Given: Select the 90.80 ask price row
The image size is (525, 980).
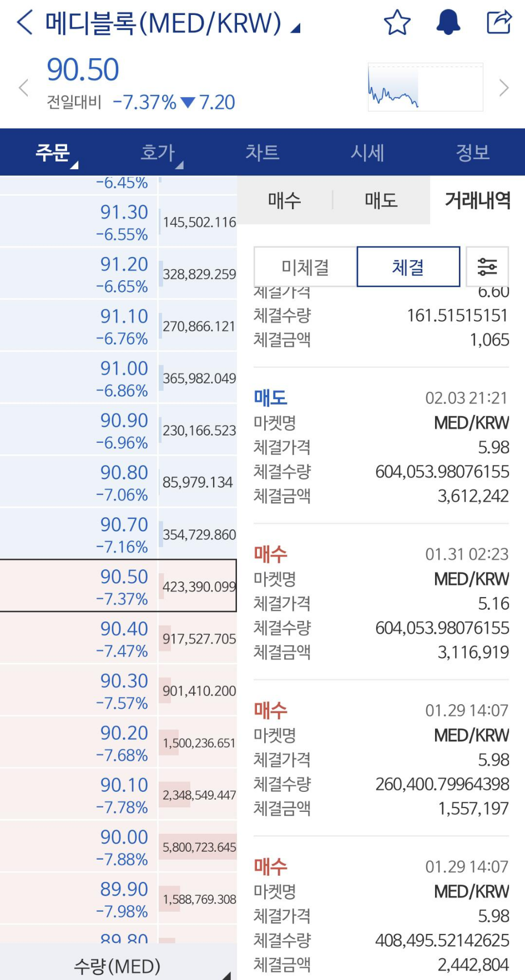Looking at the screenshot, I should [x=118, y=483].
